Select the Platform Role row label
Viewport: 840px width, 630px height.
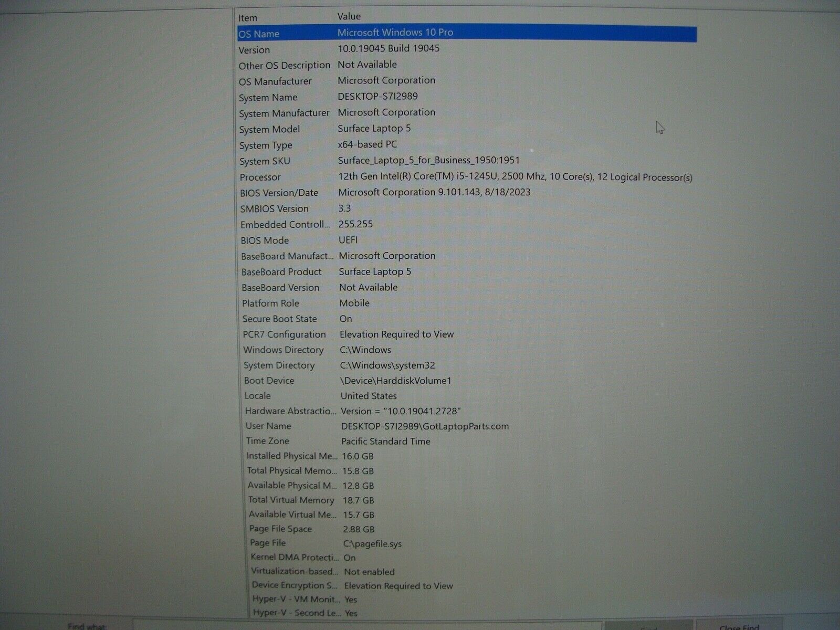tap(270, 303)
